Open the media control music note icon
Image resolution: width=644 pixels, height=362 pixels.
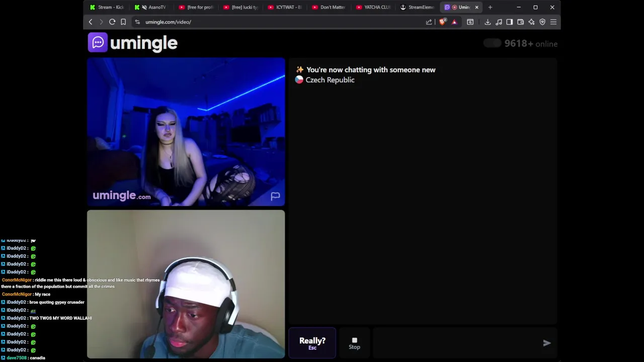tap(499, 22)
